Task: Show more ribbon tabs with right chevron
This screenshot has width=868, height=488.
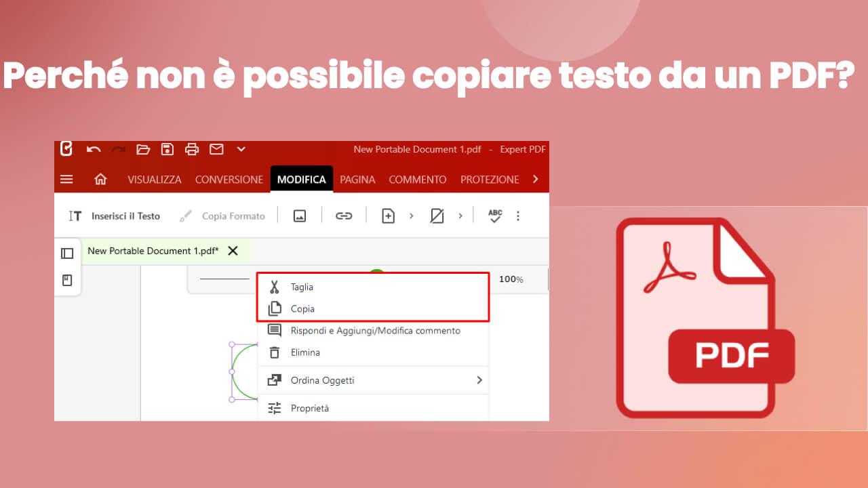Action: tap(536, 180)
